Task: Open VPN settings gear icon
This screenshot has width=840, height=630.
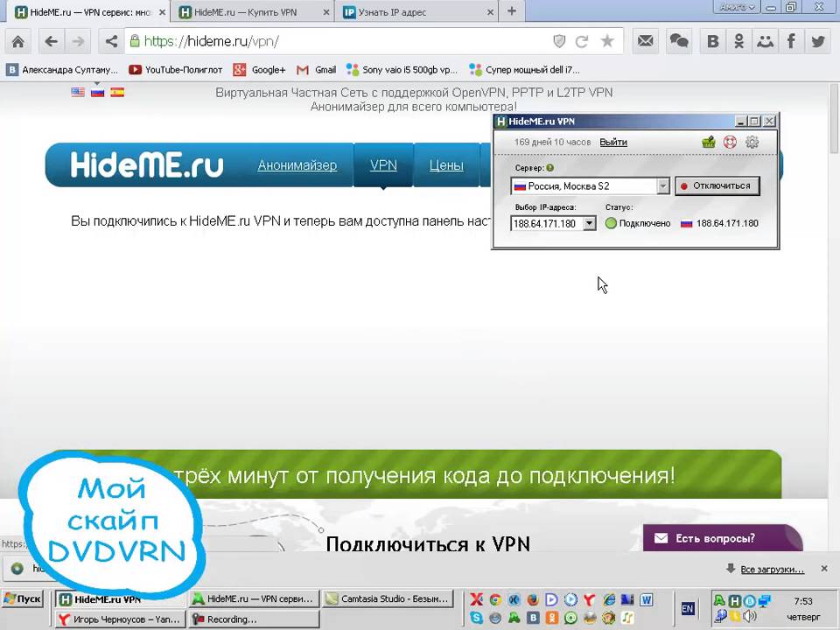Action: pos(752,142)
